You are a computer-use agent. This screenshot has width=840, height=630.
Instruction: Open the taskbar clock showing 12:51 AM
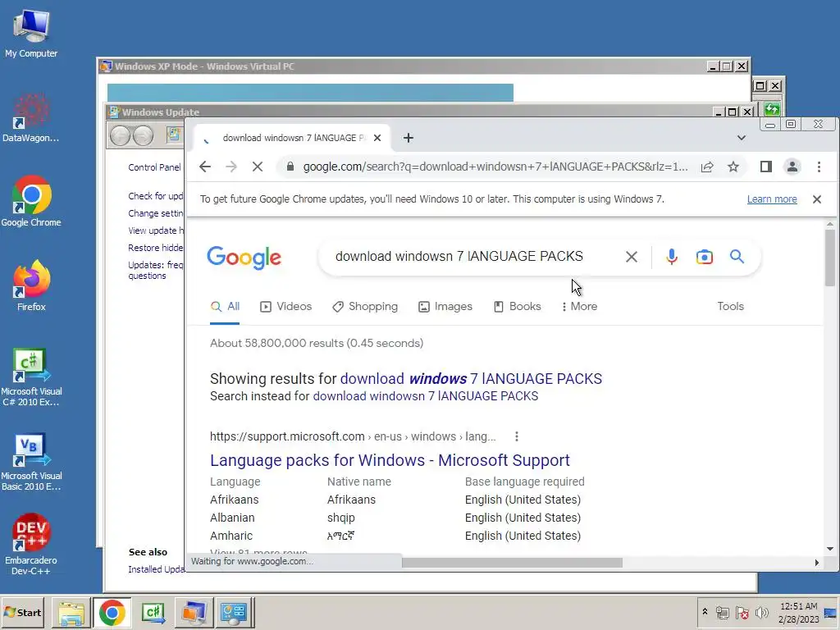[799, 613]
